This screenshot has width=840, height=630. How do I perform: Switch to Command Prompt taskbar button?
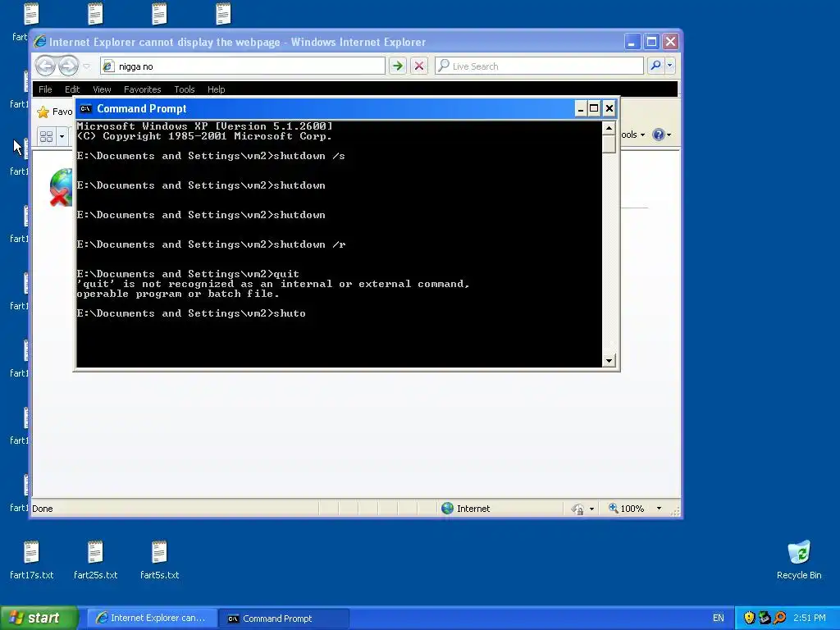[284, 619]
